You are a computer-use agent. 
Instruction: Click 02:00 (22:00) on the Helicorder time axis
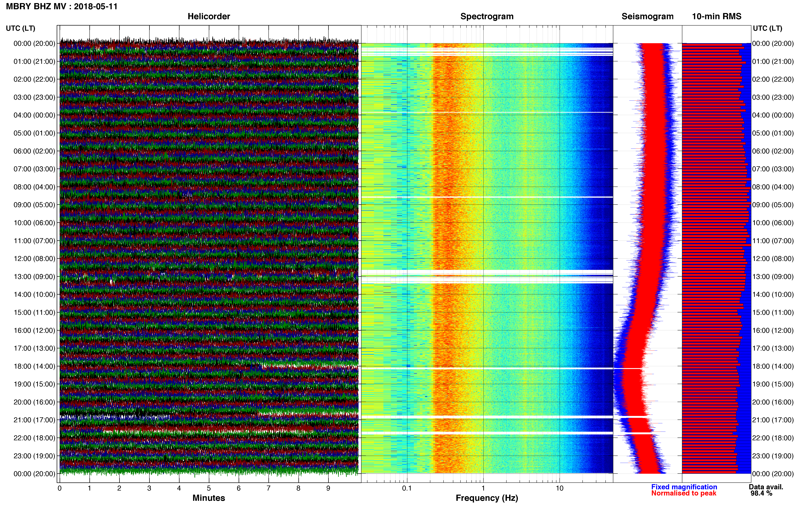coord(34,79)
